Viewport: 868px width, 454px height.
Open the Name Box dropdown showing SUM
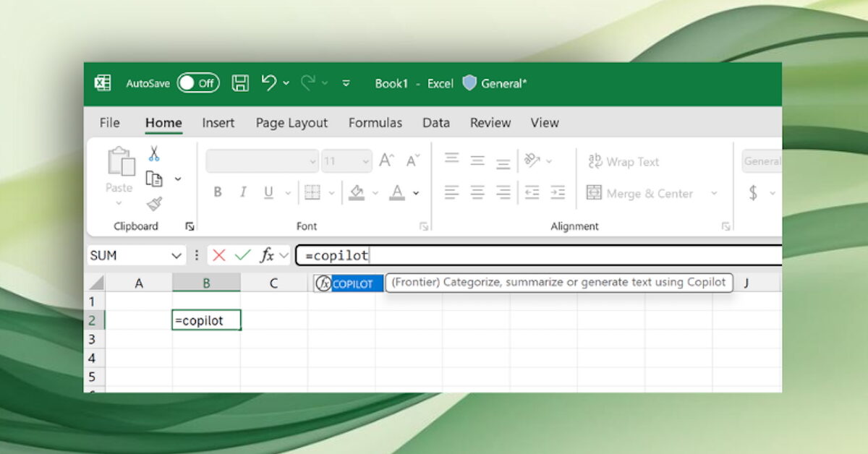177,256
